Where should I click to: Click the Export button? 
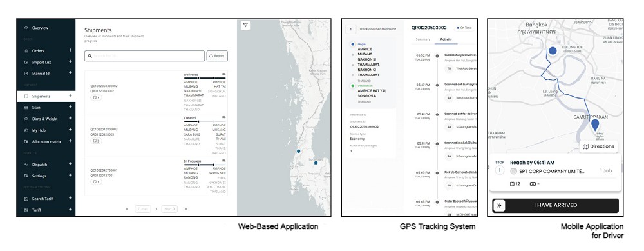point(217,56)
